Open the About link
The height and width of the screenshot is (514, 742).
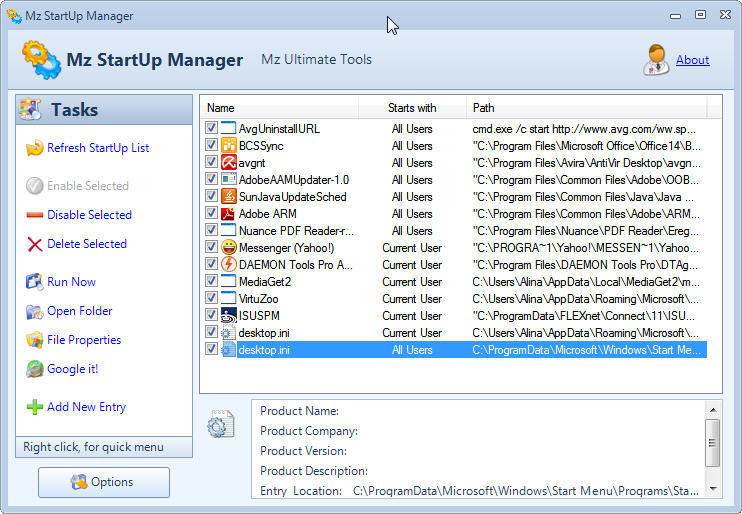pyautogui.click(x=692, y=60)
